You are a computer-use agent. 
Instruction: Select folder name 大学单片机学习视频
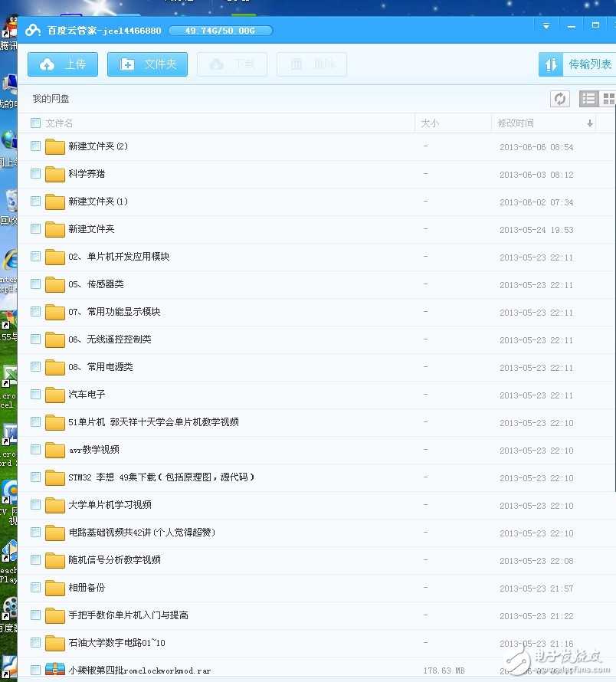tap(110, 504)
